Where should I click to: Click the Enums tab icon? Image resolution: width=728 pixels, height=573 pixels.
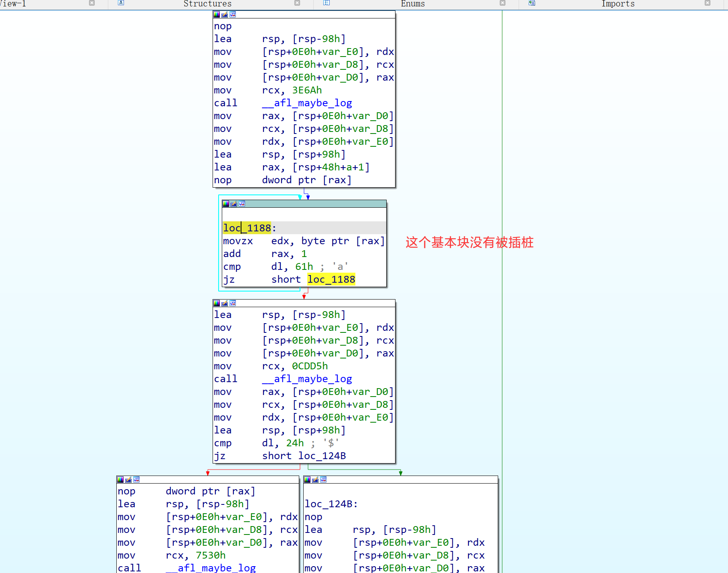point(326,3)
